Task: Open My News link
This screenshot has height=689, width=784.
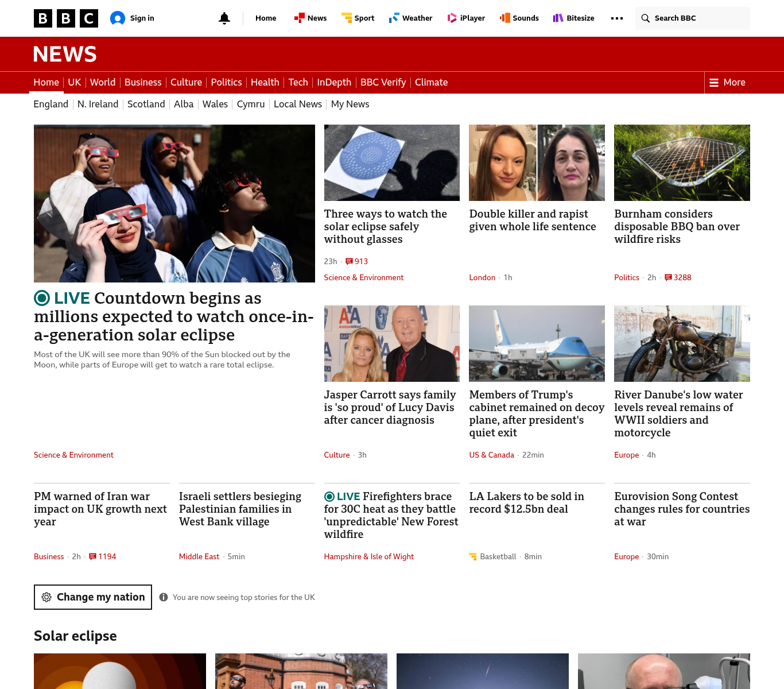Action: click(x=350, y=104)
